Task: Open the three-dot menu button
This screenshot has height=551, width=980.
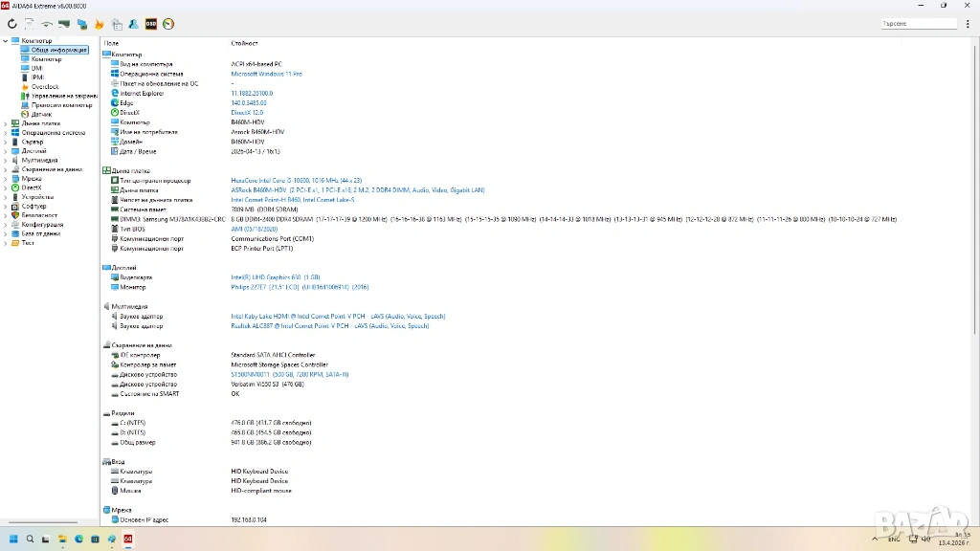Action: pyautogui.click(x=968, y=24)
